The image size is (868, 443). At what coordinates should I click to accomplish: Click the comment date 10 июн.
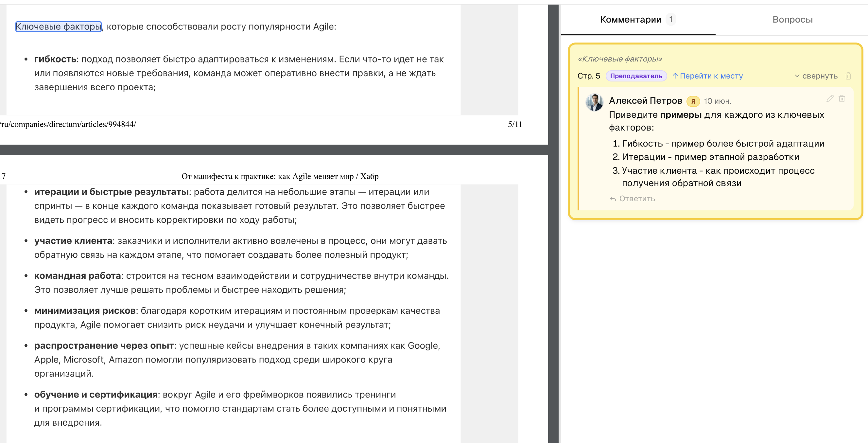[717, 101]
